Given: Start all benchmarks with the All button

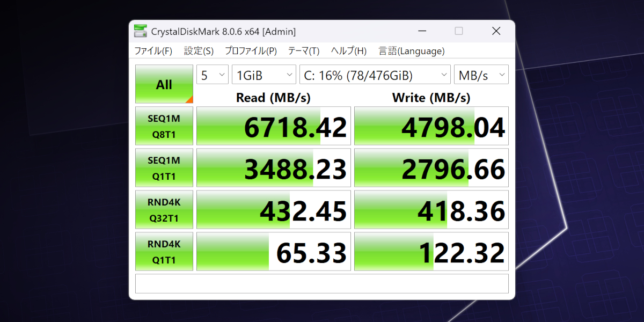Looking at the screenshot, I should point(164,84).
